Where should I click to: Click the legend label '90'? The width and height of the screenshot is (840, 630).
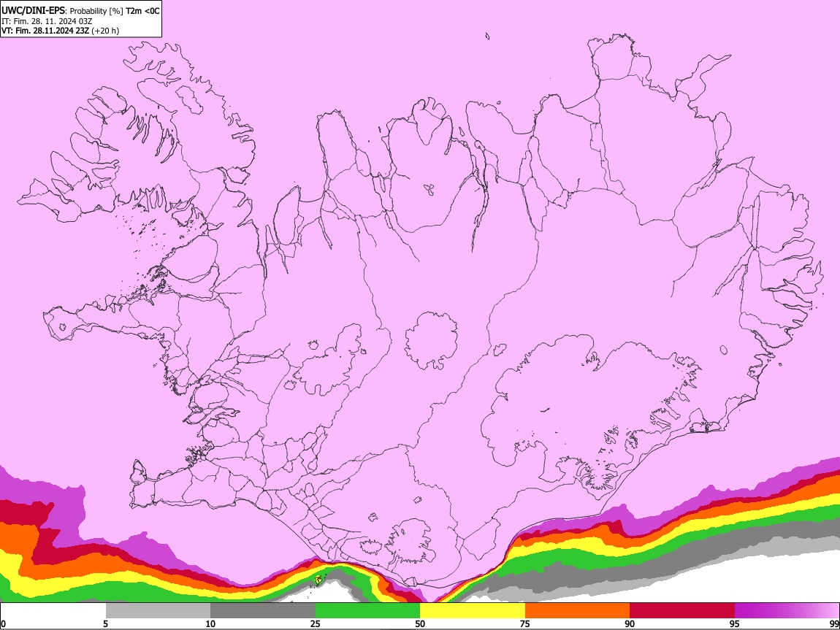click(x=630, y=623)
